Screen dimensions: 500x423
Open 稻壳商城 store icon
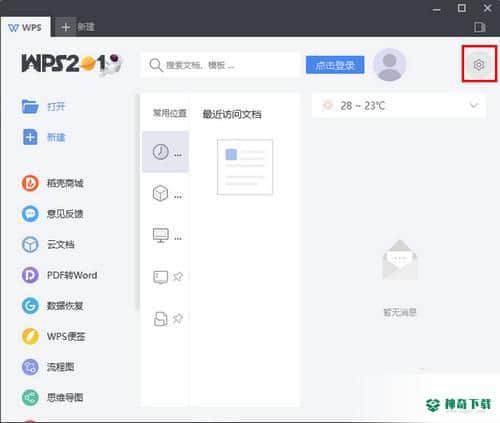pyautogui.click(x=30, y=183)
